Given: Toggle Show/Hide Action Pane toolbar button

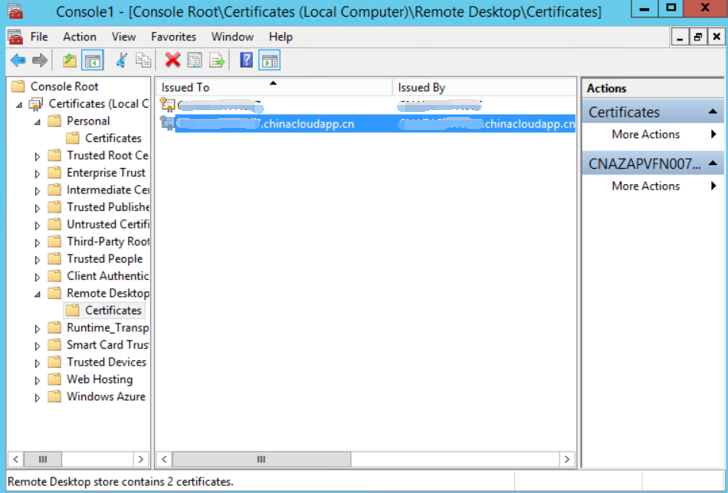Looking at the screenshot, I should [x=269, y=61].
